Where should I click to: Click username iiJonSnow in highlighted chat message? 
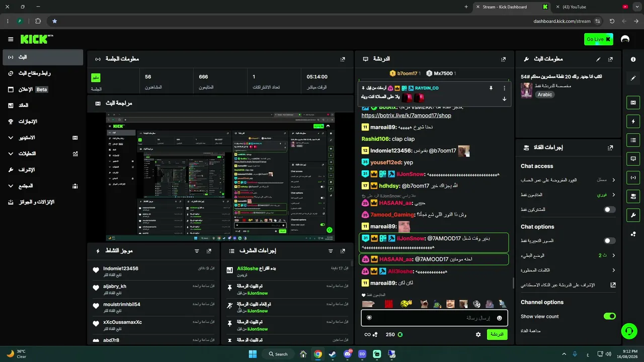pyautogui.click(x=411, y=238)
